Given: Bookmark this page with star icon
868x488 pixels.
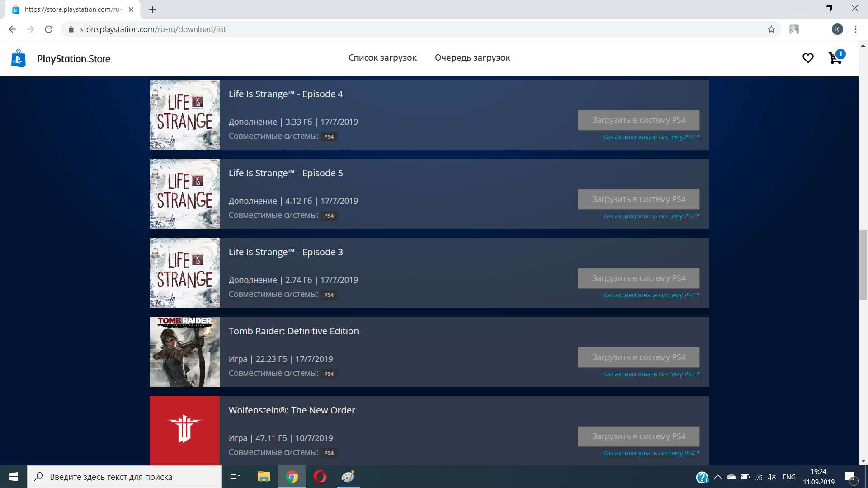Looking at the screenshot, I should click(x=771, y=29).
